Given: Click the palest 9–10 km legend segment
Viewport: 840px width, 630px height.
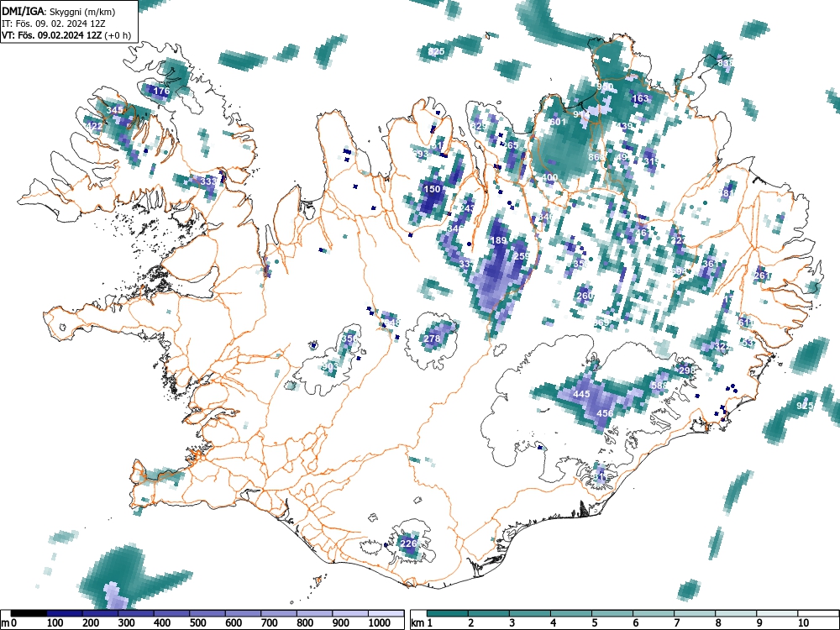Looking at the screenshot, I should [777, 613].
